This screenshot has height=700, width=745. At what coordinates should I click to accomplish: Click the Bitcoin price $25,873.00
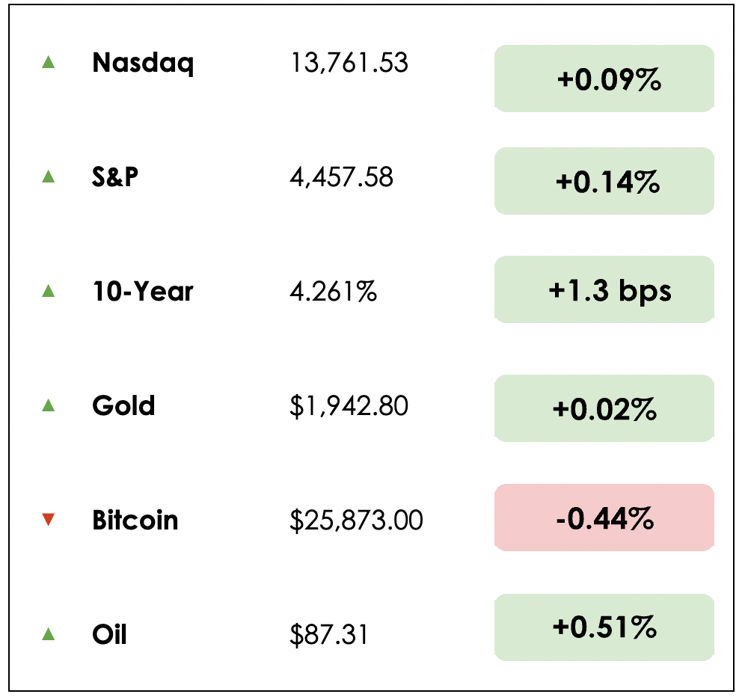point(356,520)
